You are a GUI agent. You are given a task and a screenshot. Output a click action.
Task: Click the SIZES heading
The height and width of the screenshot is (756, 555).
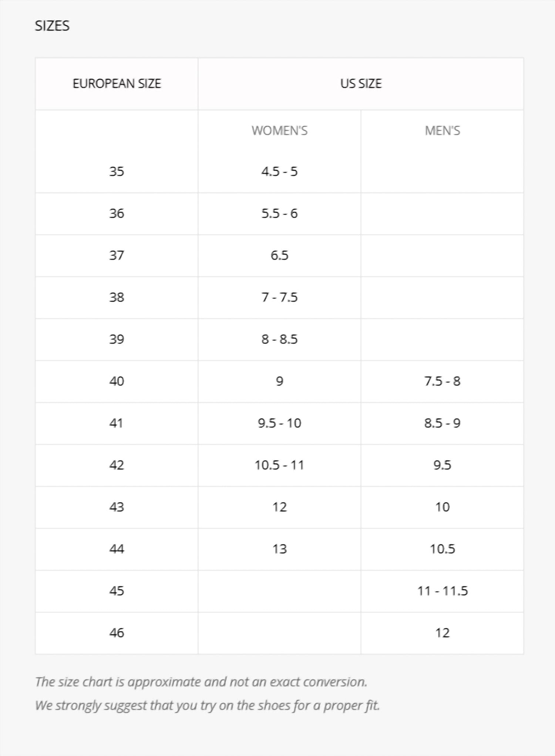[x=52, y=26]
